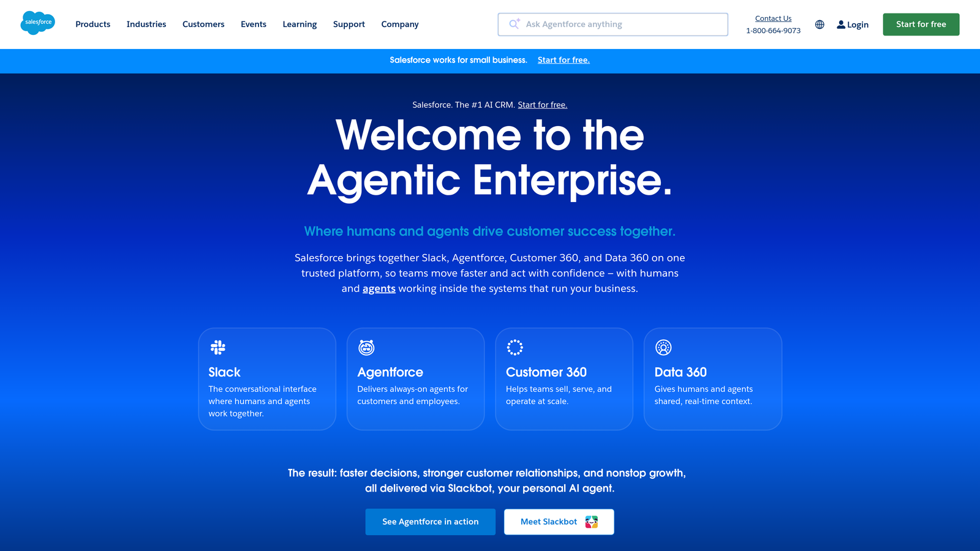Image resolution: width=980 pixels, height=551 pixels.
Task: Open the Products menu
Action: click(92, 24)
